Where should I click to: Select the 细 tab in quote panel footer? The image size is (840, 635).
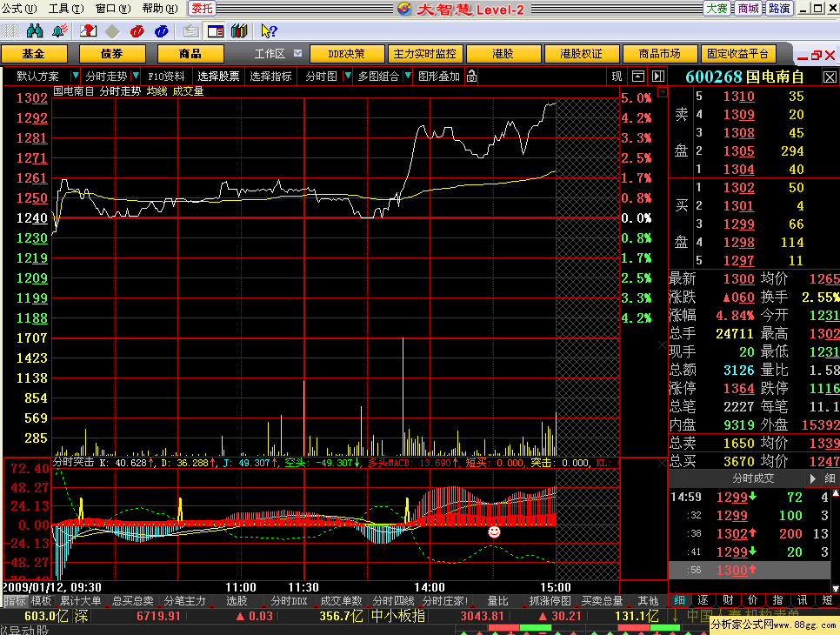click(680, 600)
